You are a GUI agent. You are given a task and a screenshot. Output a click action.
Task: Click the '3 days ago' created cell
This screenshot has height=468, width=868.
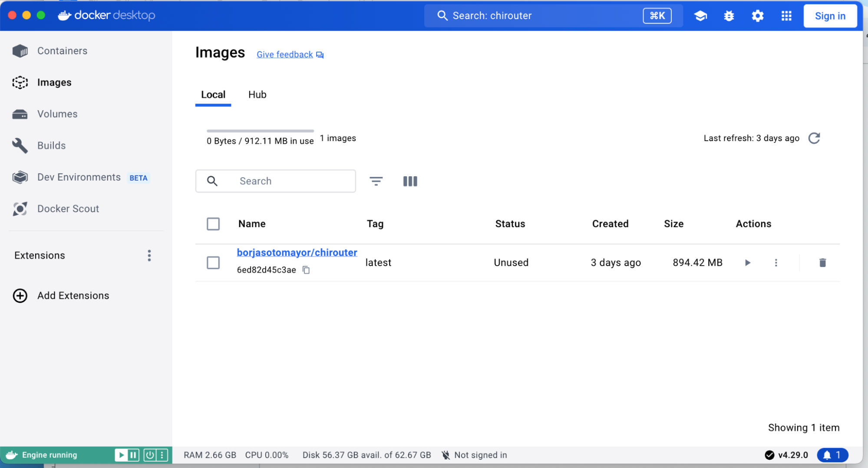click(x=616, y=263)
